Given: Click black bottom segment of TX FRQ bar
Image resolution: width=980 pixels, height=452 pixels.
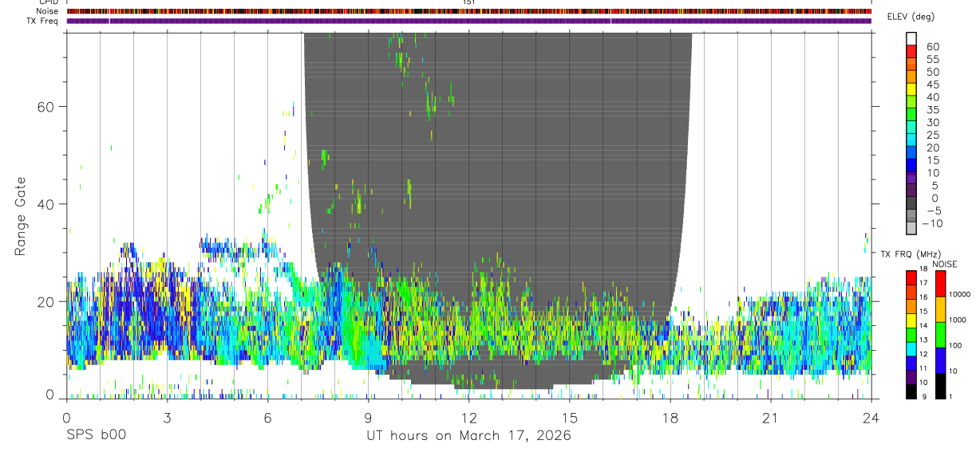Looking at the screenshot, I should click(911, 391).
